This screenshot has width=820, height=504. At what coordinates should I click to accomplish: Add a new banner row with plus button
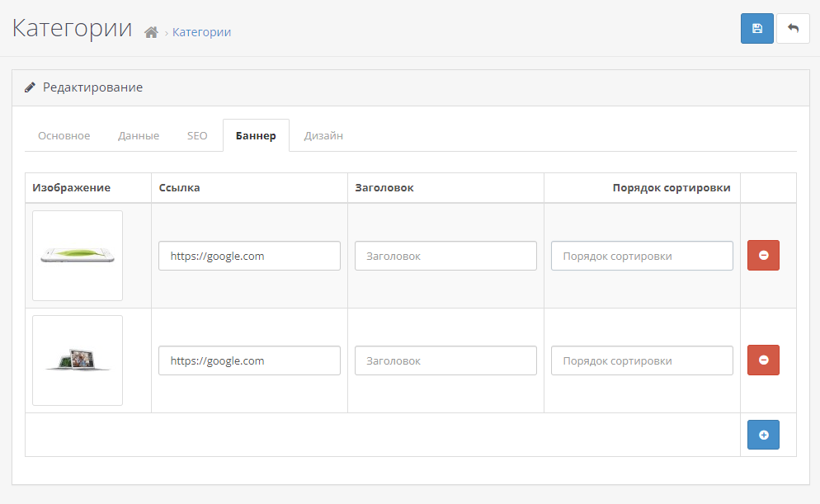coord(763,435)
